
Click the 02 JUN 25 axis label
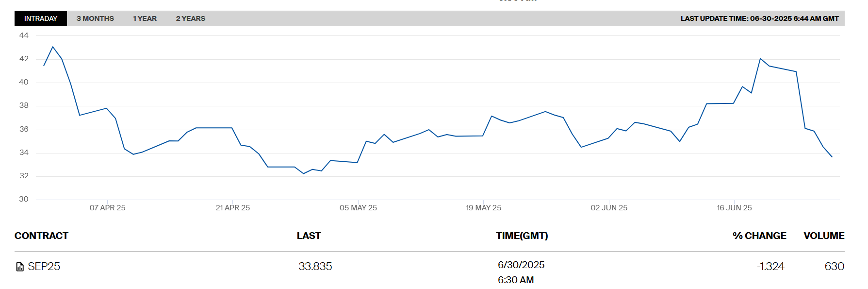coord(609,208)
